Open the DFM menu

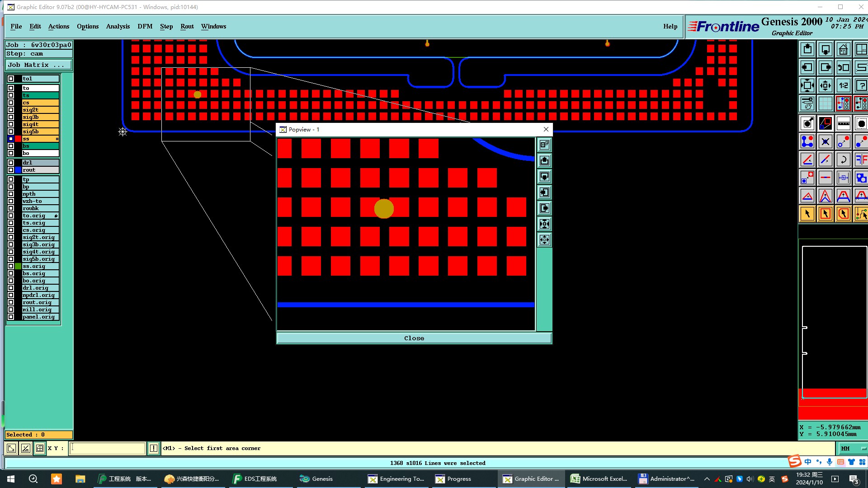tap(145, 26)
